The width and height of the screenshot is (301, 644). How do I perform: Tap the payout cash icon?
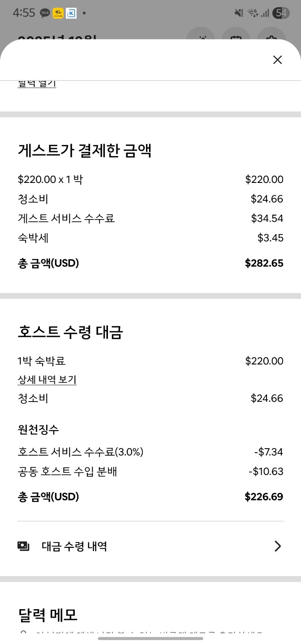coord(23,546)
